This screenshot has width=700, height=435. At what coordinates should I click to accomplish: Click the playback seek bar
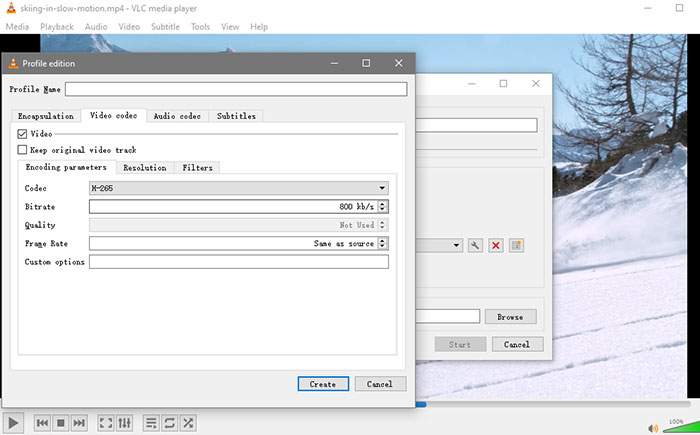coord(554,404)
